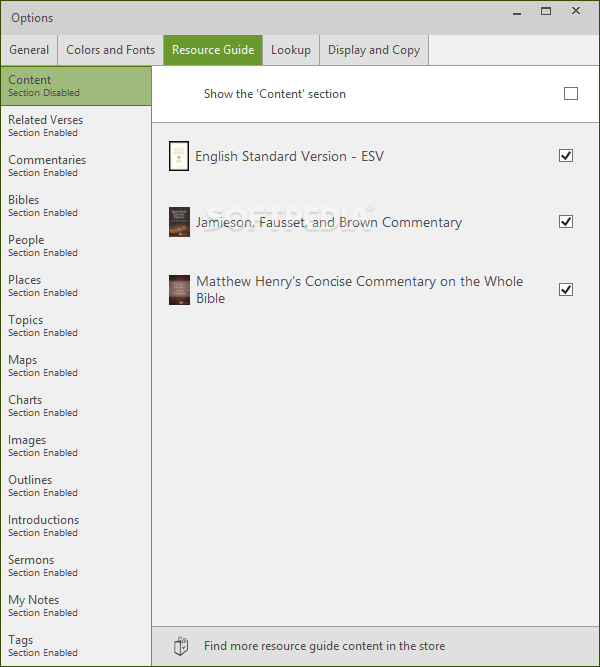The image size is (600, 667).
Task: Maximize the Options window
Action: (x=546, y=11)
